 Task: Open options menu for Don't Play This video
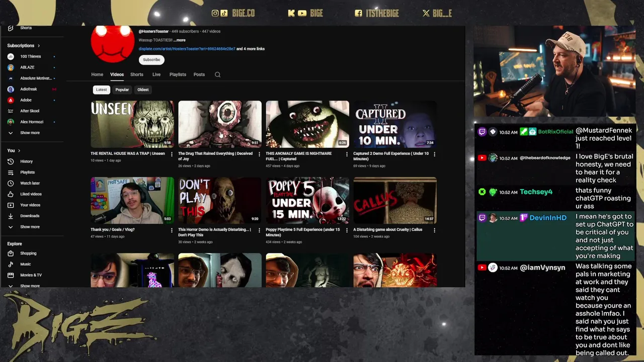point(259,230)
